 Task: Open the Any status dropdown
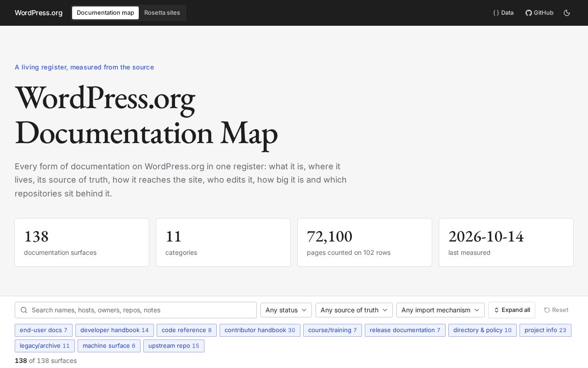click(x=286, y=310)
